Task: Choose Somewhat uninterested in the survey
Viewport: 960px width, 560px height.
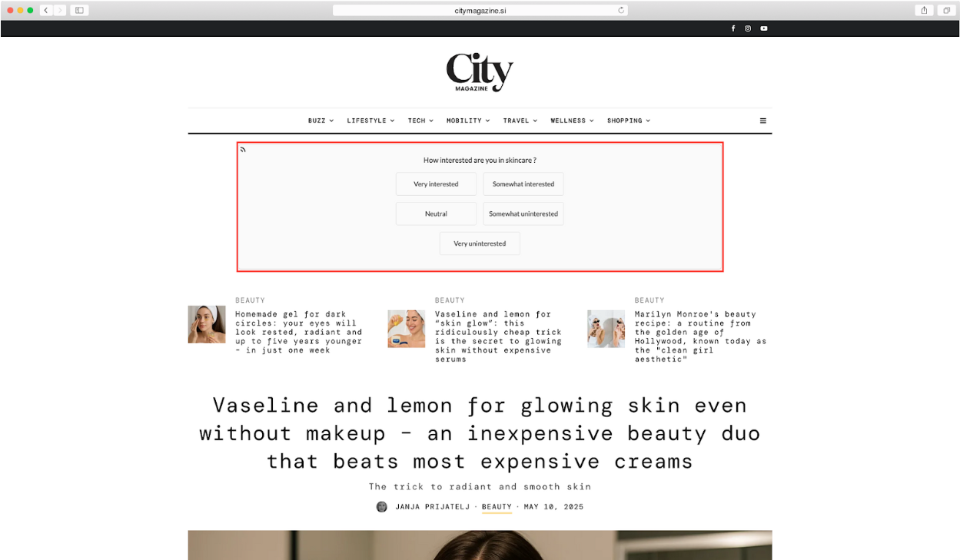Action: pos(523,214)
